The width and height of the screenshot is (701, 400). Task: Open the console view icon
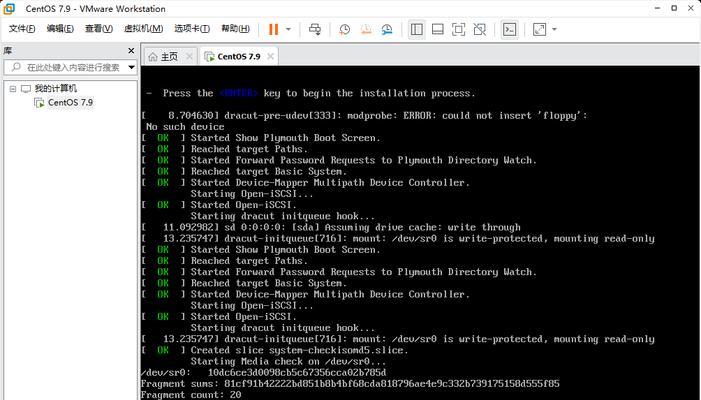[509, 29]
